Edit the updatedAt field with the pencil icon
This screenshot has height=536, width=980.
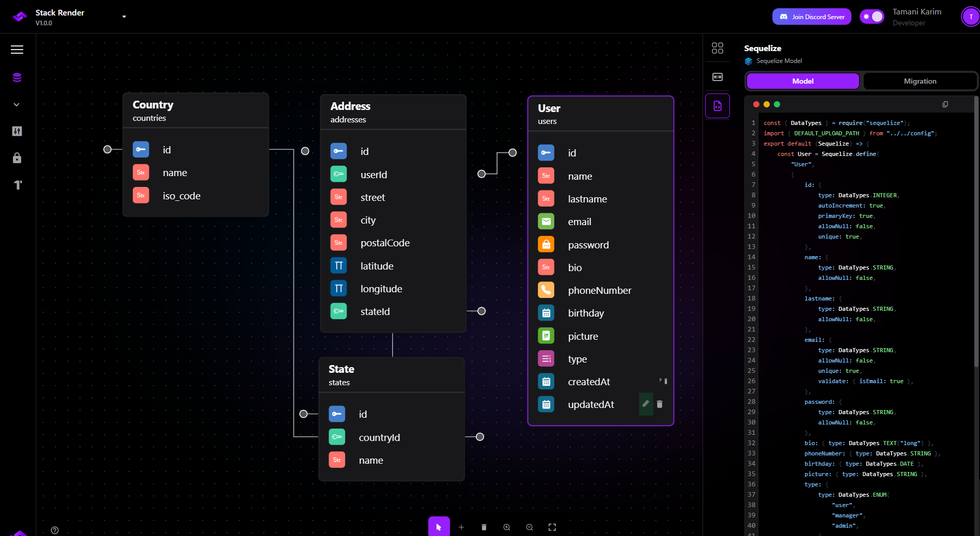point(646,404)
